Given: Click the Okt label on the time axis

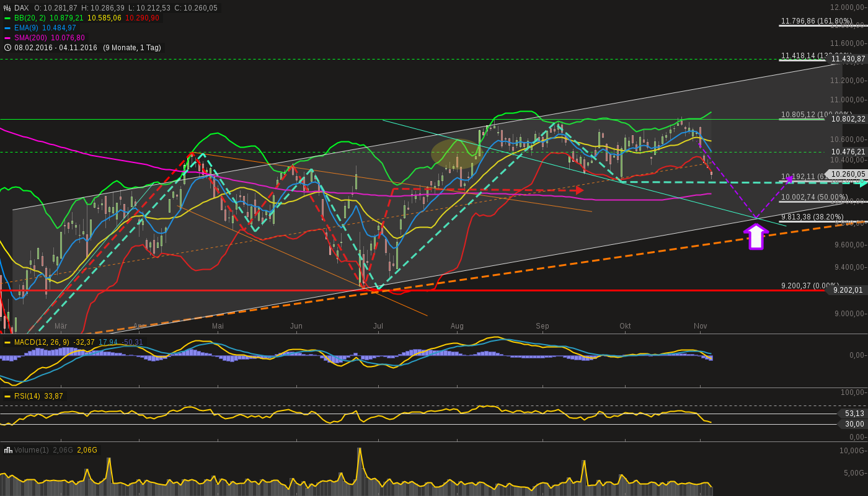Looking at the screenshot, I should point(625,326).
